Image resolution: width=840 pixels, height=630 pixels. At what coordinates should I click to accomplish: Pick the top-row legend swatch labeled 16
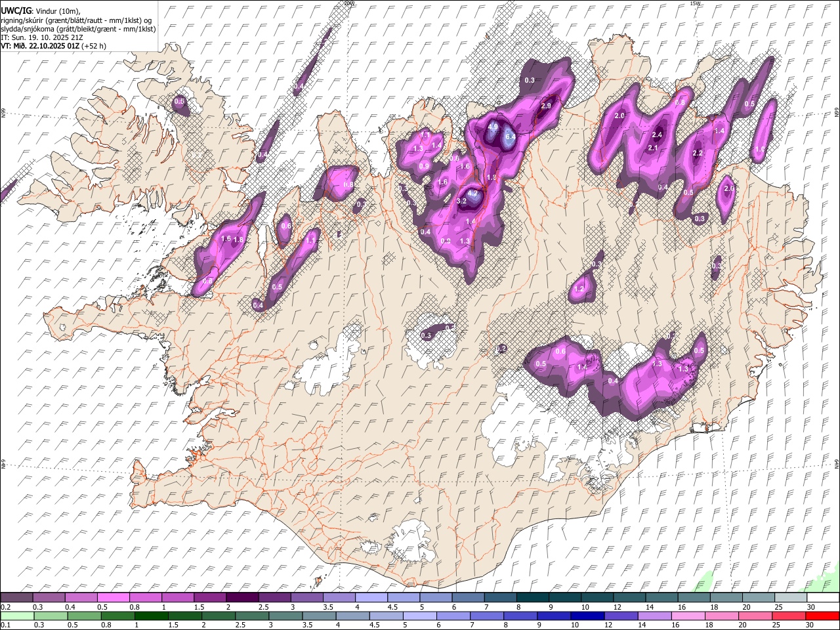tap(694, 597)
